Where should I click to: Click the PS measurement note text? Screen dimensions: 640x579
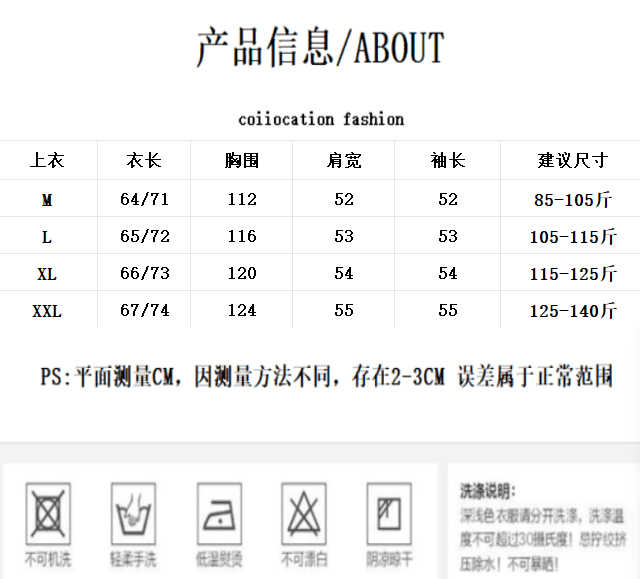coord(327,376)
